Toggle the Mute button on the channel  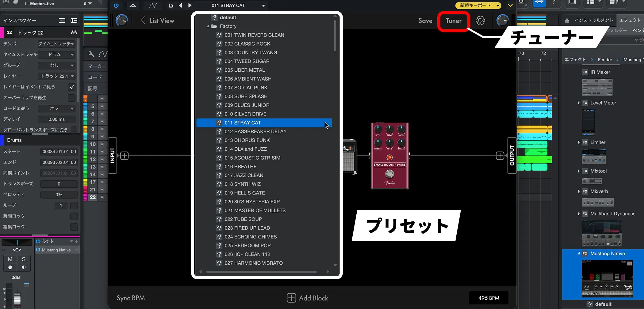click(10, 259)
